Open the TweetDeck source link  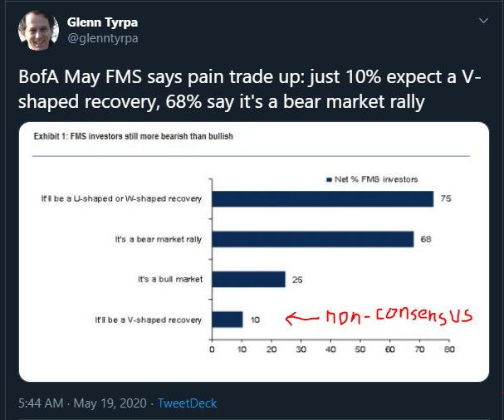click(x=187, y=403)
